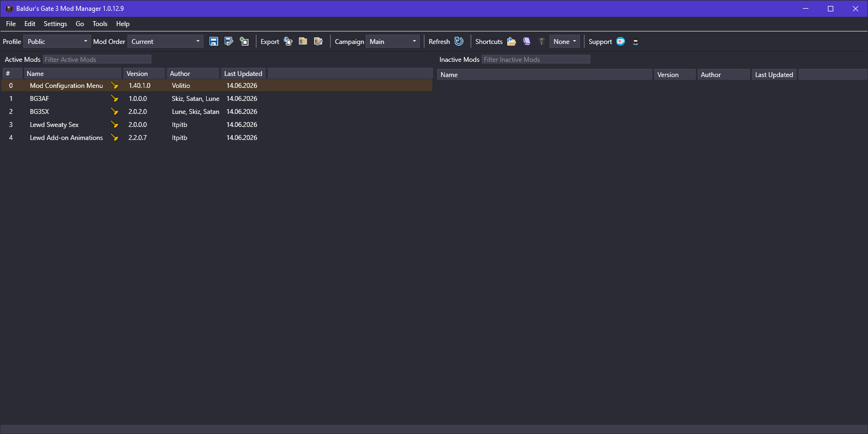
Task: Click version 2.0.2.0 in the mod list
Action: 138,112
